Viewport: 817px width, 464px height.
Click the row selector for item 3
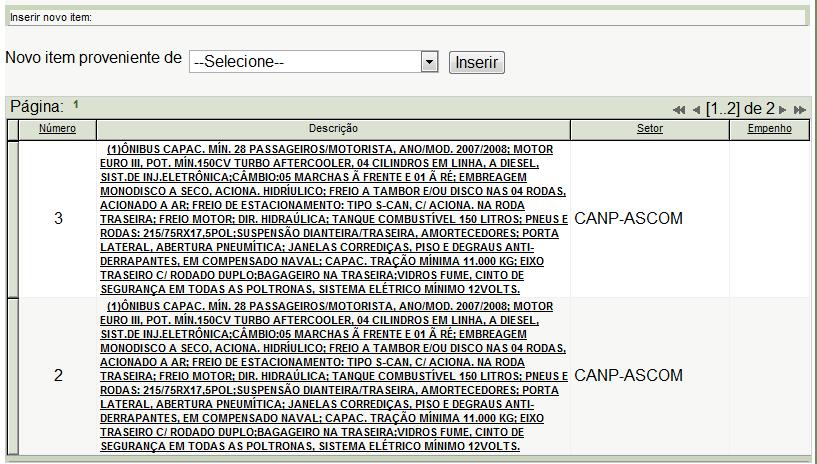click(12, 219)
